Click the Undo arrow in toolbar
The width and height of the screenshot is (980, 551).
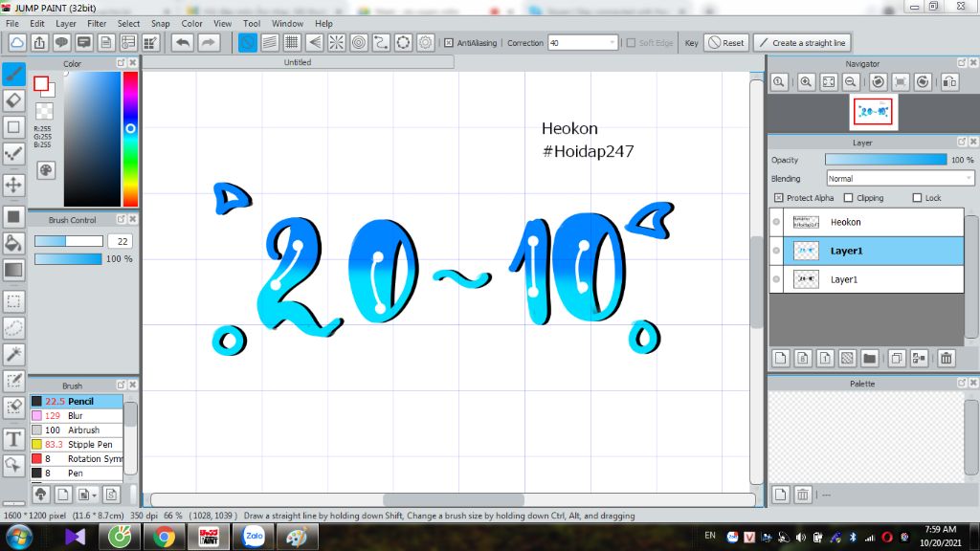[183, 42]
